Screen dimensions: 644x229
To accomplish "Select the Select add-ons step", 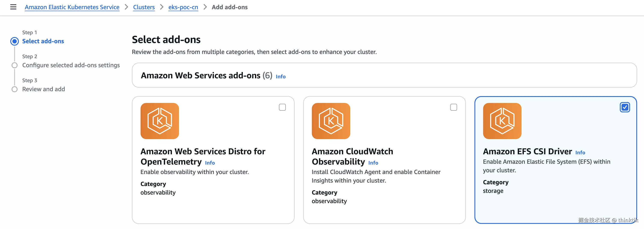I will [x=43, y=41].
